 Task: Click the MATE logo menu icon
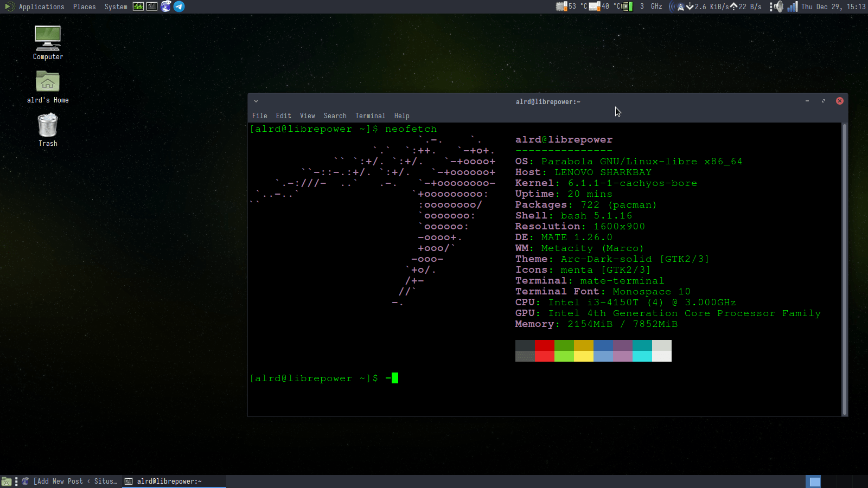pos(9,7)
